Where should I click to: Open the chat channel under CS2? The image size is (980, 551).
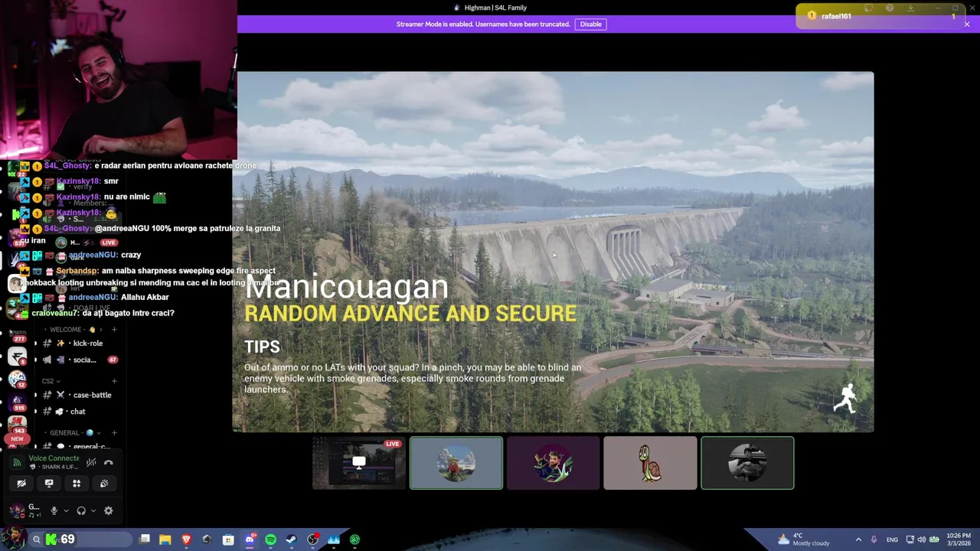tap(80, 412)
